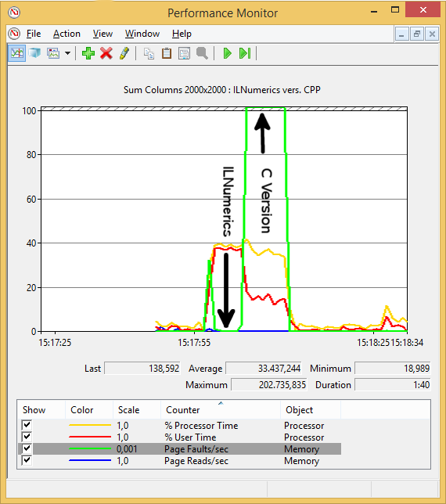Sort by Object column header
This screenshot has width=446, height=504.
click(311, 410)
